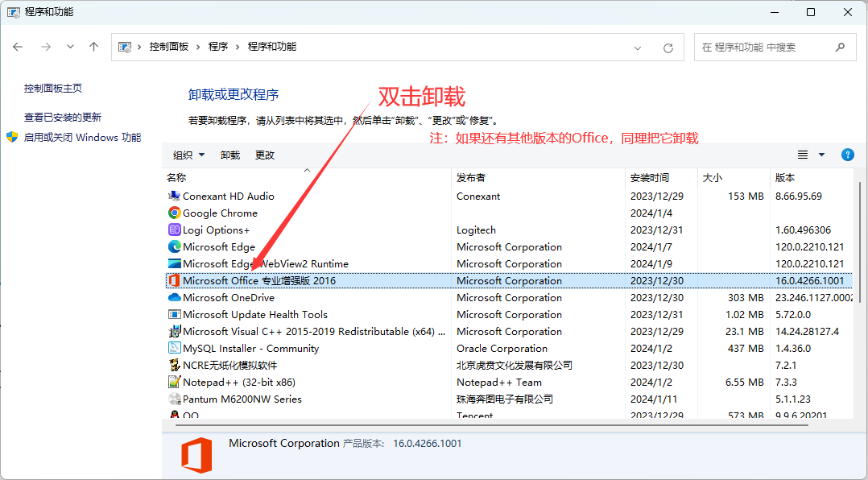Select MySQL Installer - Community
This screenshot has width=868, height=480.
(250, 348)
